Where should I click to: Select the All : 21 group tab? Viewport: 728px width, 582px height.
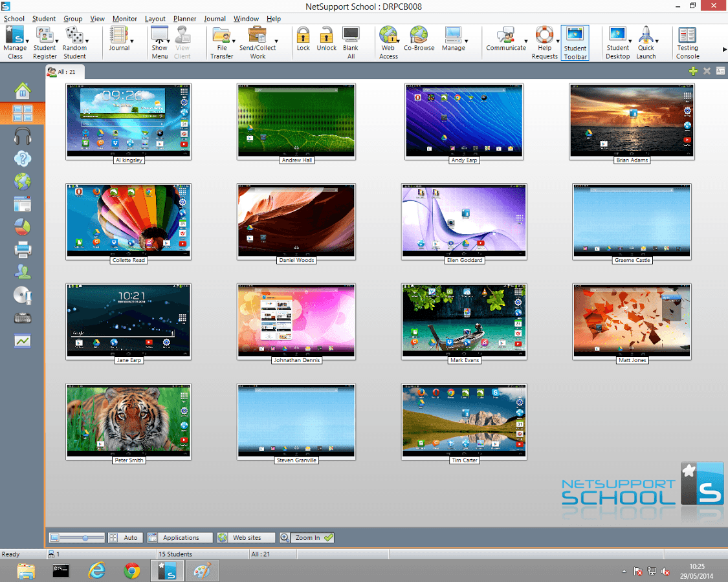click(65, 72)
